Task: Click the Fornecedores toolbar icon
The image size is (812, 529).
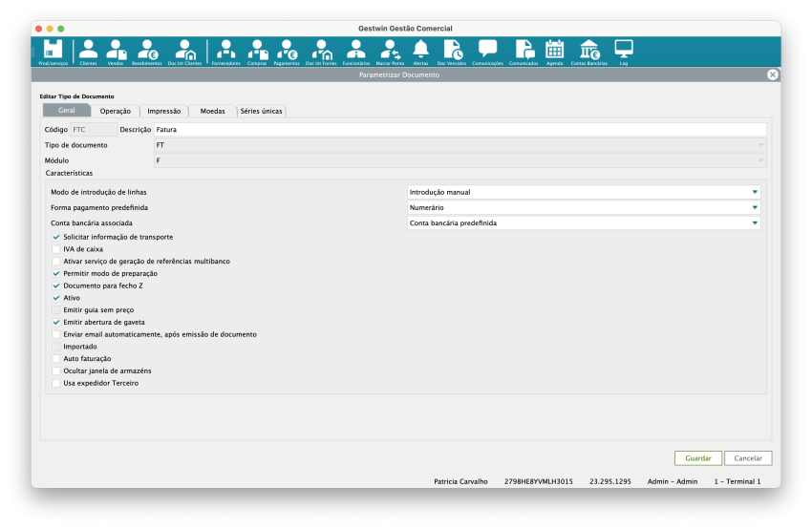Action: [x=225, y=51]
